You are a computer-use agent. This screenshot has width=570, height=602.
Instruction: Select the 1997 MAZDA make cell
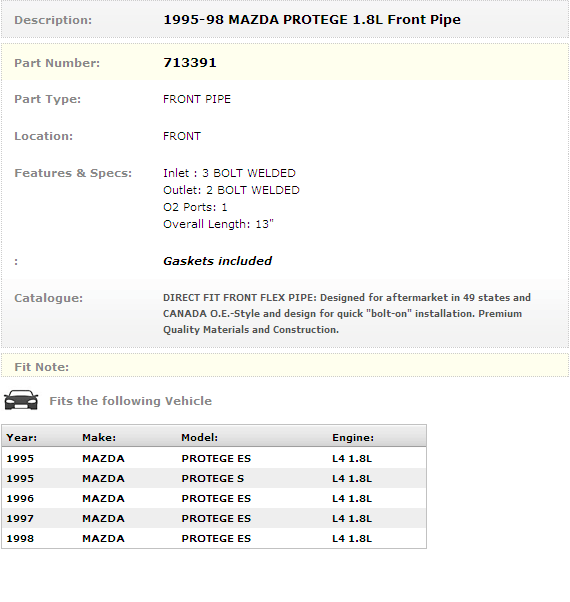pyautogui.click(x=103, y=518)
